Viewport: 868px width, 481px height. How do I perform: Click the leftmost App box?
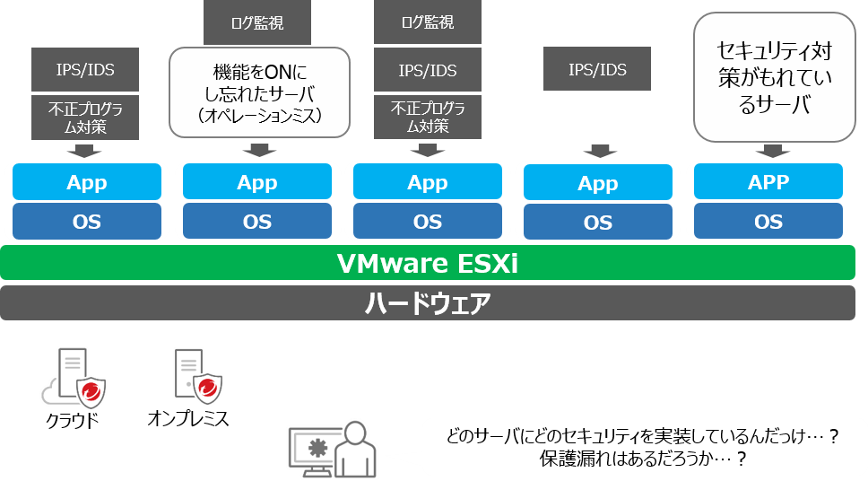click(87, 181)
